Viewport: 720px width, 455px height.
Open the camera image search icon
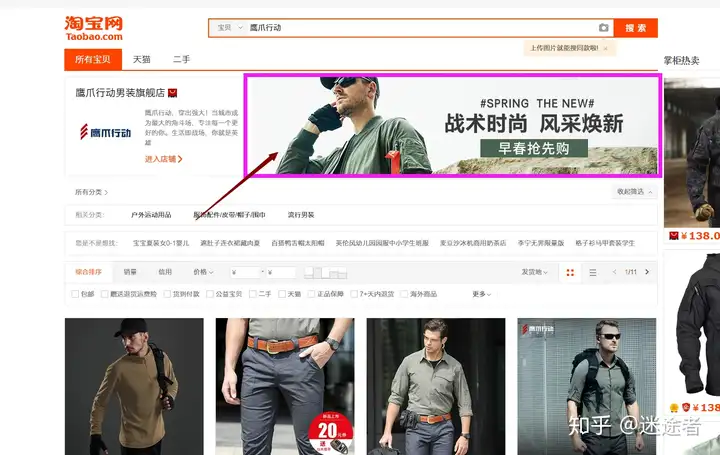[603, 28]
